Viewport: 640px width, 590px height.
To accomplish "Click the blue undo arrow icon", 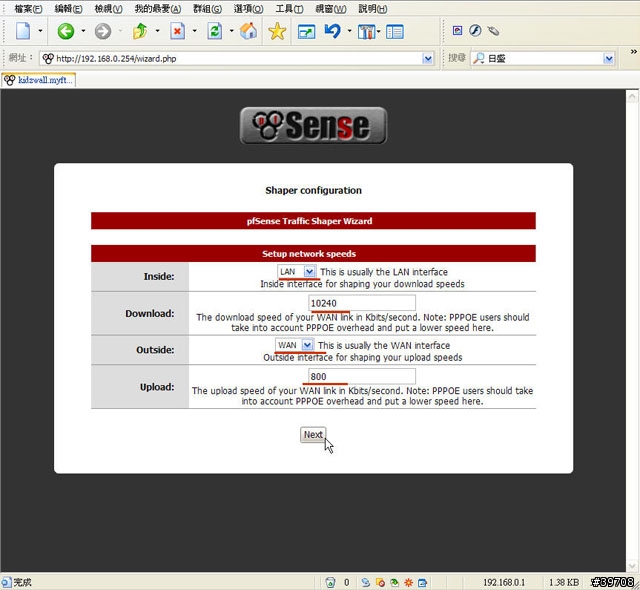I will pos(333,31).
